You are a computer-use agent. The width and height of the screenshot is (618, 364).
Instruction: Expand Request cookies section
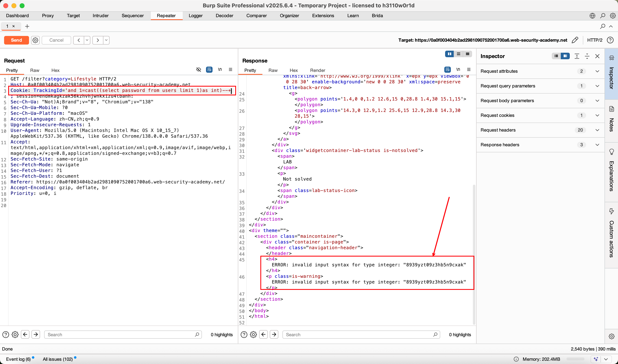point(540,115)
